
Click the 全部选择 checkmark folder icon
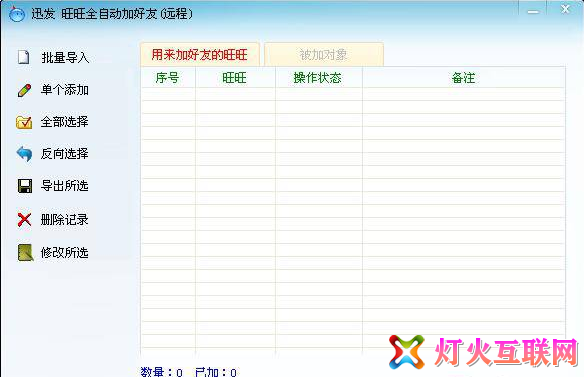coord(24,122)
